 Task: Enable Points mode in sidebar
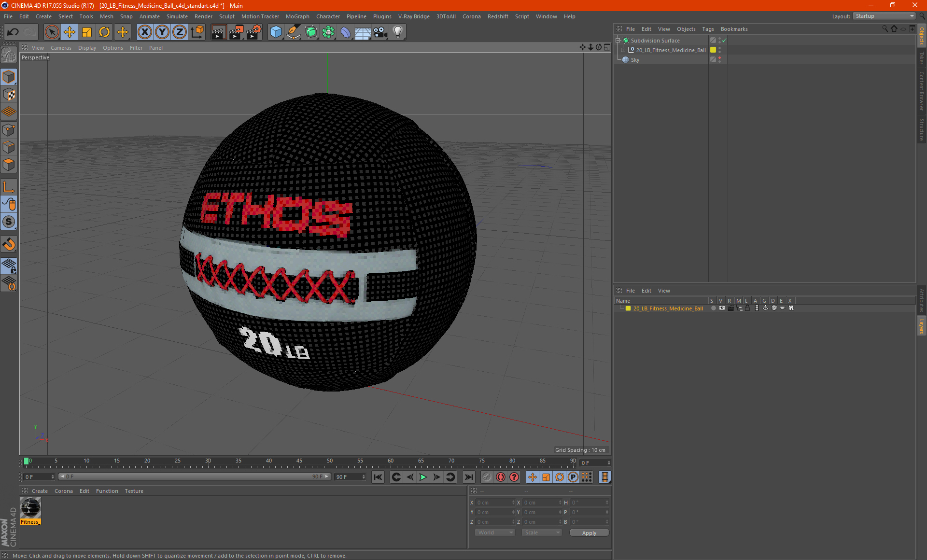click(x=9, y=130)
